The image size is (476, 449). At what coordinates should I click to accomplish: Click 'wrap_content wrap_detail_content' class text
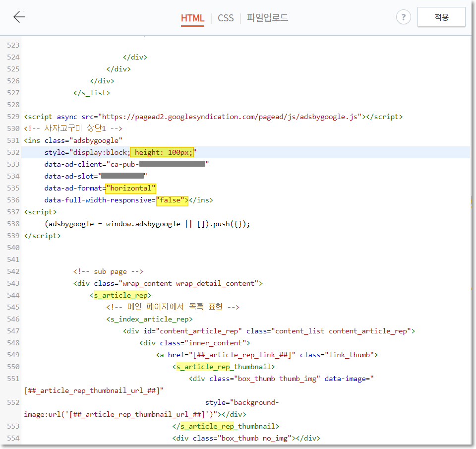click(x=188, y=283)
